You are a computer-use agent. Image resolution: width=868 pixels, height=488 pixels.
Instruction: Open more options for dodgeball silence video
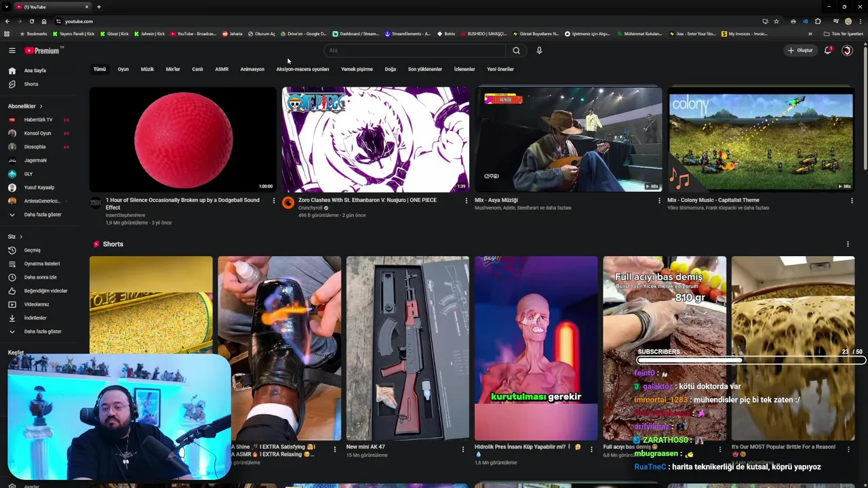pos(273,201)
